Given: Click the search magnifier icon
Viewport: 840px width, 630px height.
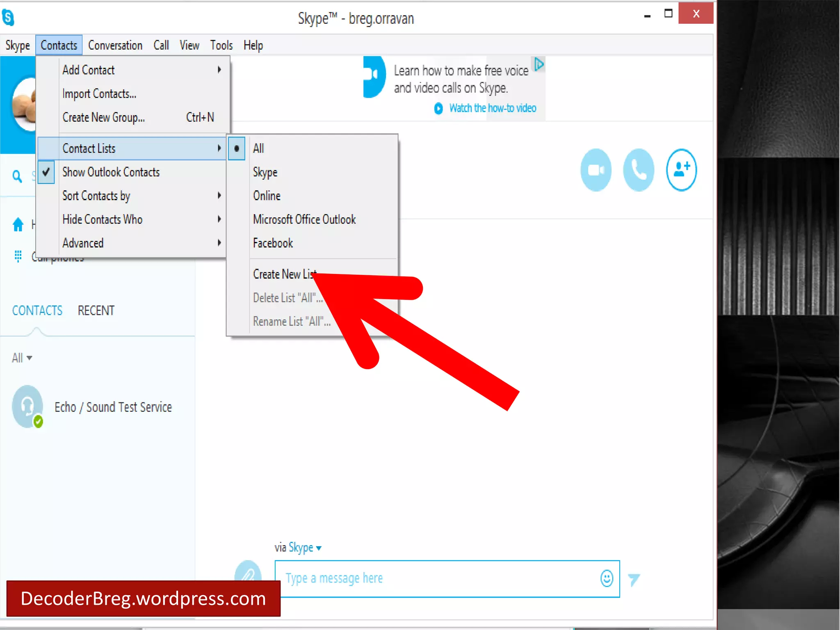Looking at the screenshot, I should (x=17, y=176).
